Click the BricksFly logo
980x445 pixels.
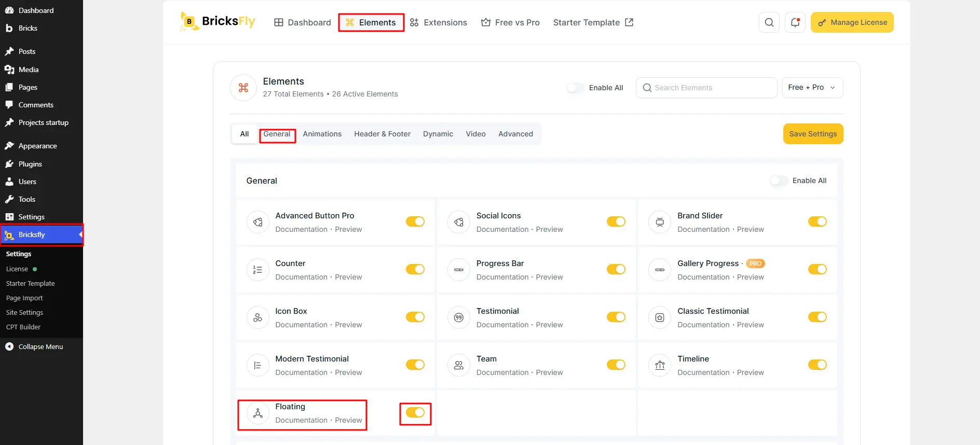tap(217, 22)
